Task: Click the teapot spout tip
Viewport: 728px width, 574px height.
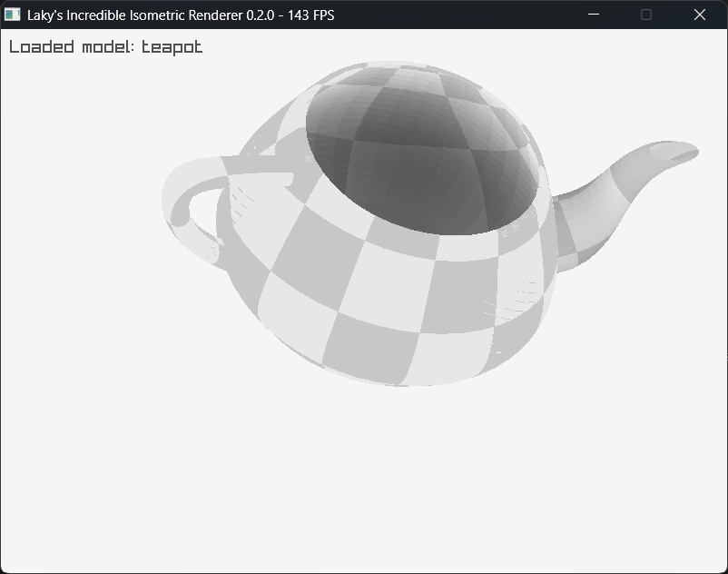Action: coord(674,152)
